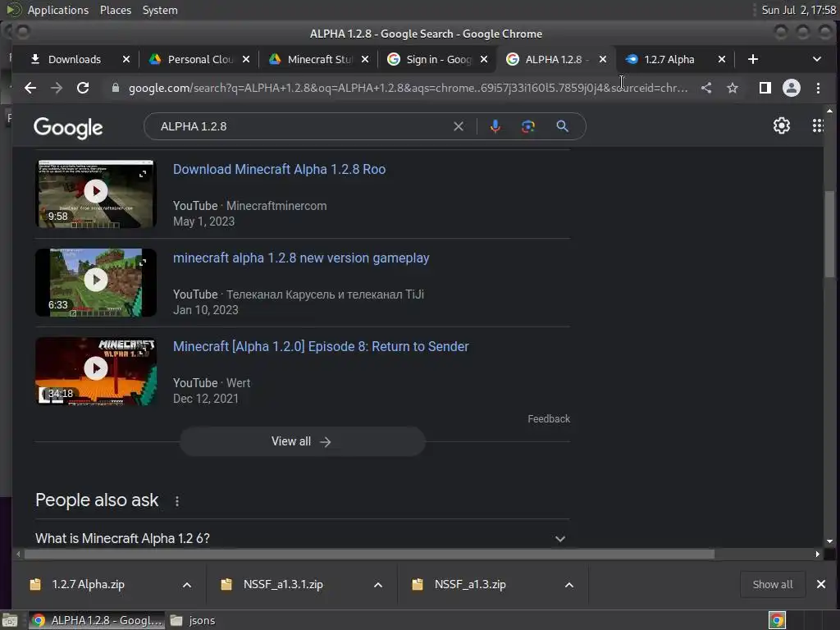Open options for 1.2.7 Alpha.zip download

point(187,584)
